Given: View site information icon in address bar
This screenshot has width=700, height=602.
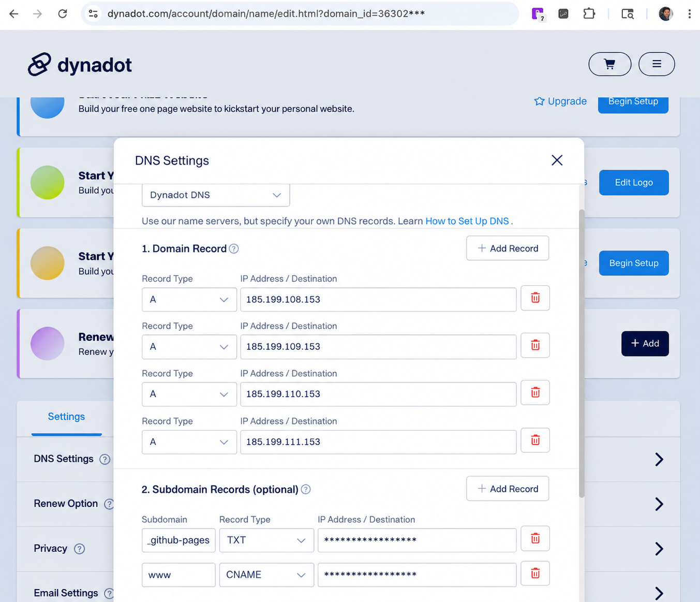Looking at the screenshot, I should pyautogui.click(x=93, y=14).
